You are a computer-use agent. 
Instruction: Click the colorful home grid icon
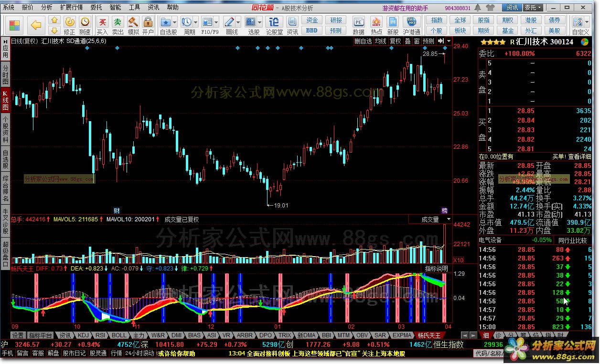click(x=15, y=25)
